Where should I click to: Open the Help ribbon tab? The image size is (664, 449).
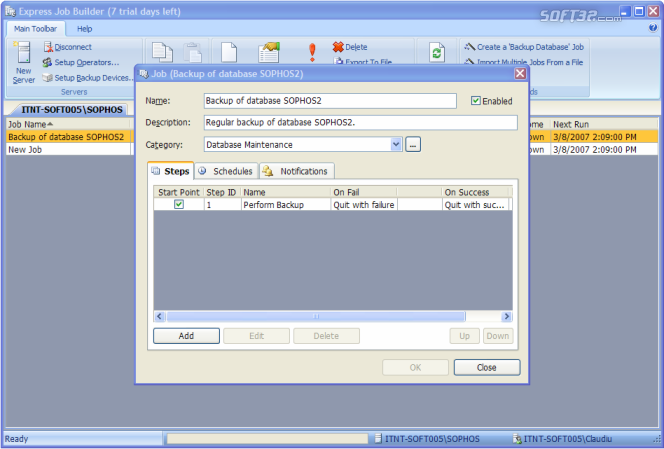point(84,29)
